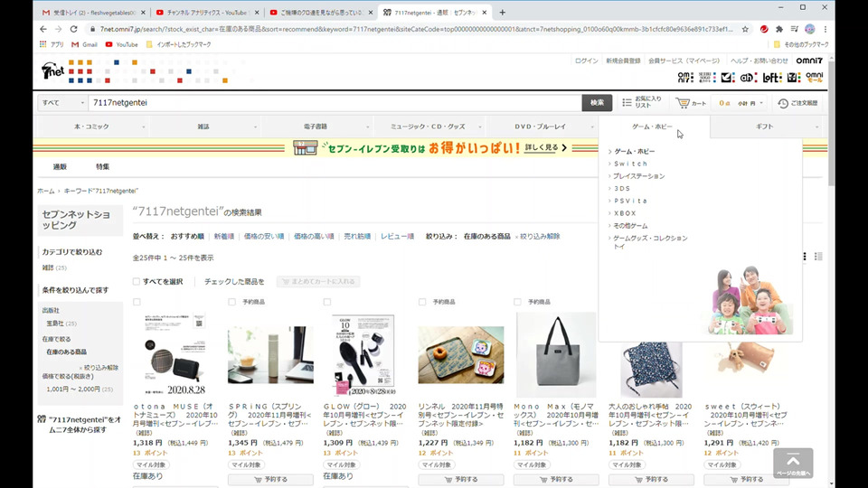868x488 pixels.
Task: Open the YouTube bookmark
Action: tap(121, 44)
